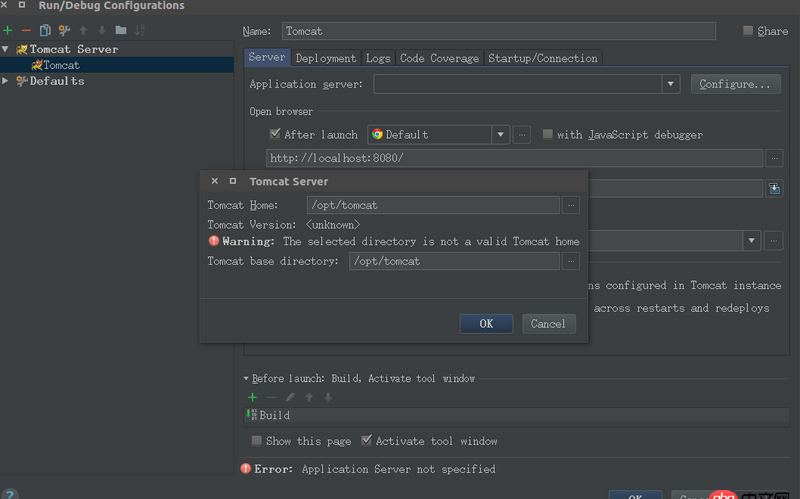Screen dimensions: 800x499
Task: Sort configurations alphabetically
Action: click(x=140, y=31)
